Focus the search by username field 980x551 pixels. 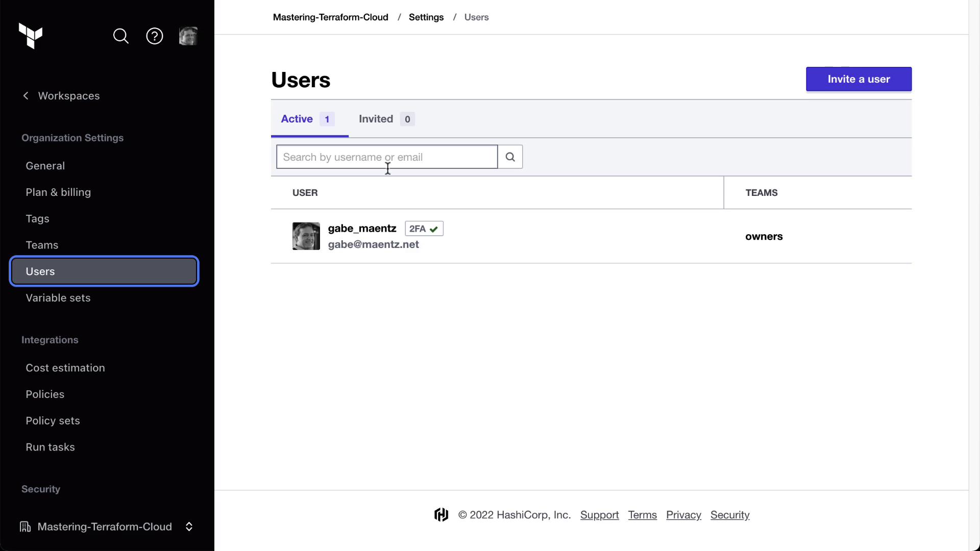387,157
